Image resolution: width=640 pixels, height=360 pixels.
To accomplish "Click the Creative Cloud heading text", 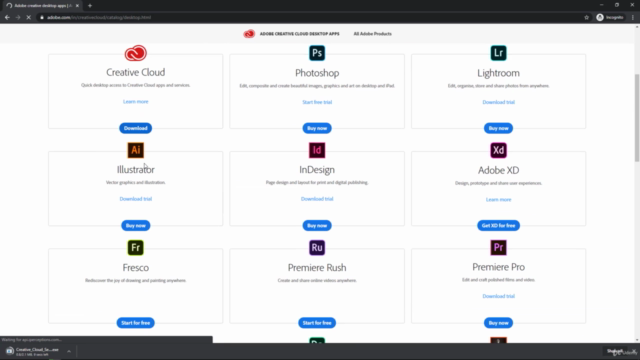I will coord(136,72).
